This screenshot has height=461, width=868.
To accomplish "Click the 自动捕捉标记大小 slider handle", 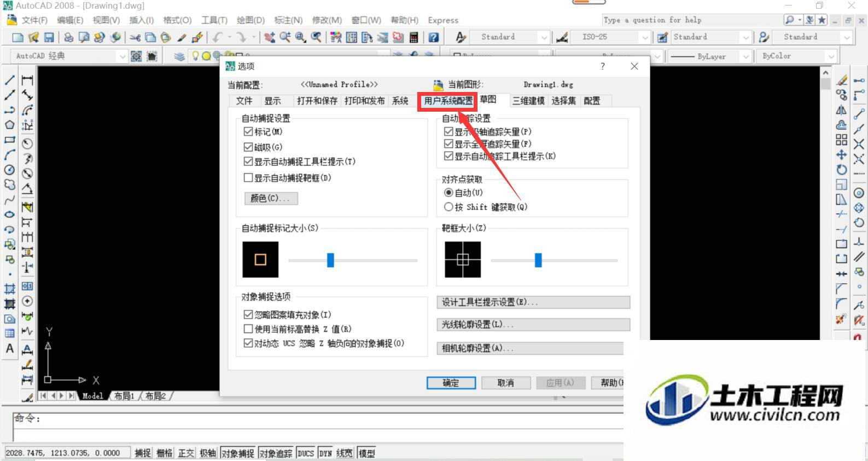I will click(x=330, y=260).
